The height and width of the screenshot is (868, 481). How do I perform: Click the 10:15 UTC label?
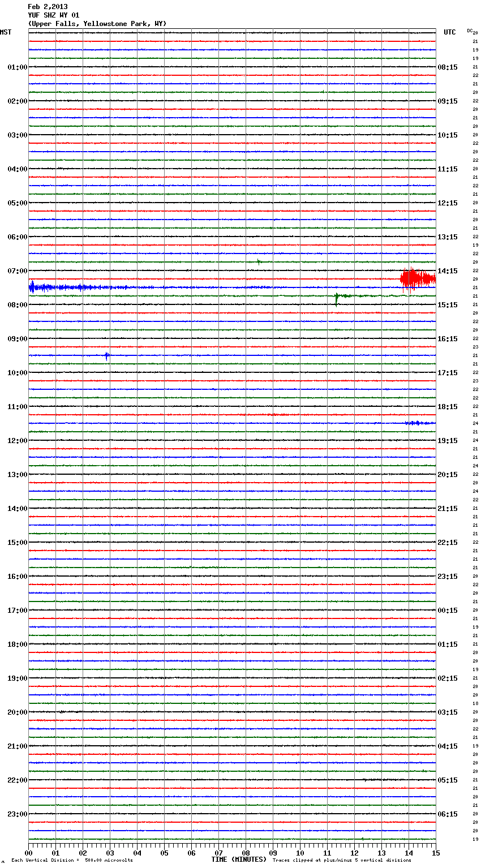coord(448,135)
